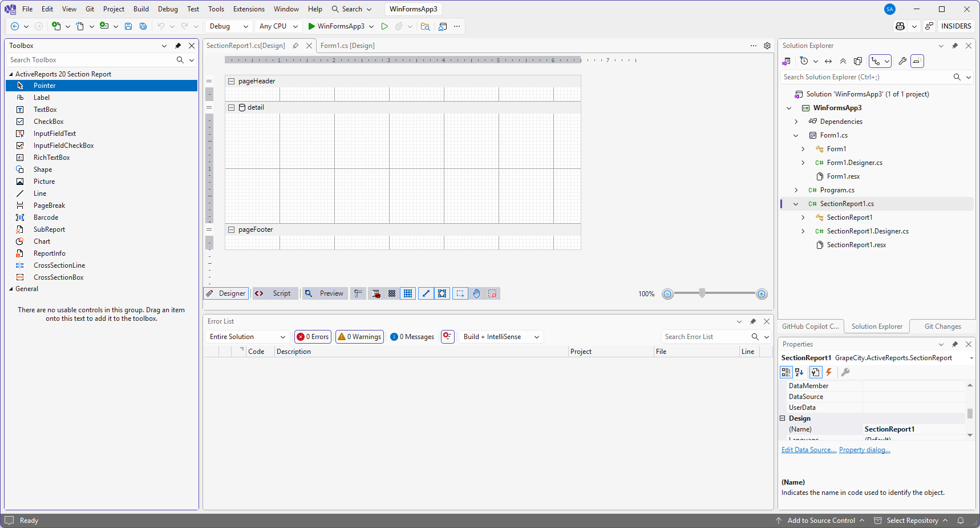Open the Debug configuration dropdown
Image resolution: width=980 pixels, height=528 pixels.
pyautogui.click(x=229, y=26)
